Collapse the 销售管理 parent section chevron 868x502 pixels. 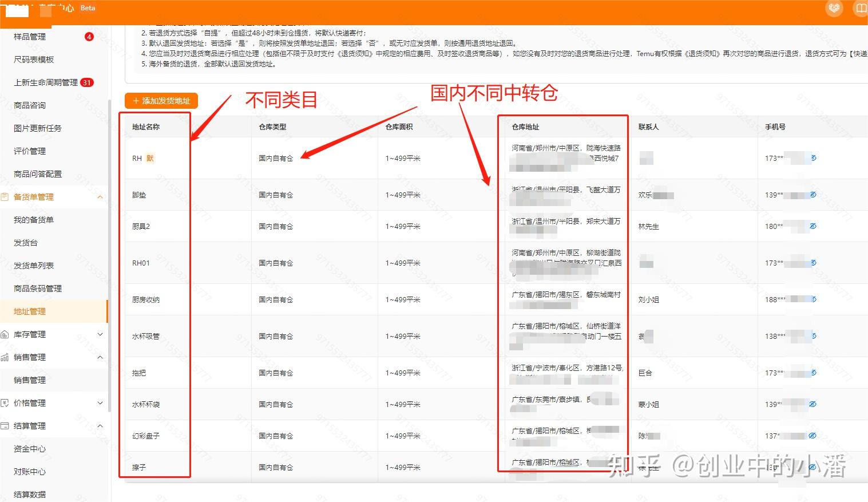click(100, 357)
